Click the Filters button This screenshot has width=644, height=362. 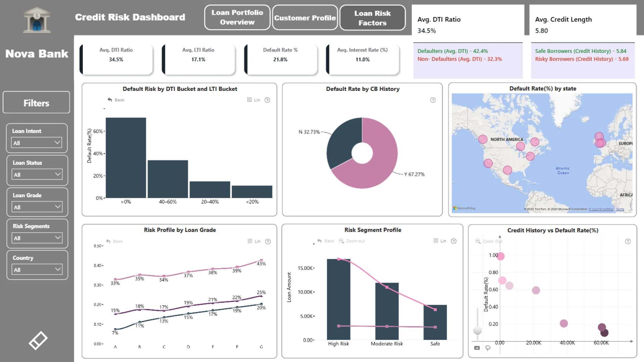click(x=36, y=103)
